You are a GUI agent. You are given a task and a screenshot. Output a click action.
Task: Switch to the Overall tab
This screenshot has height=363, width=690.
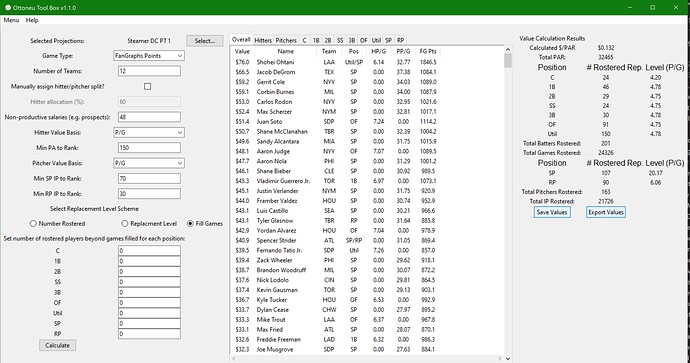click(241, 40)
